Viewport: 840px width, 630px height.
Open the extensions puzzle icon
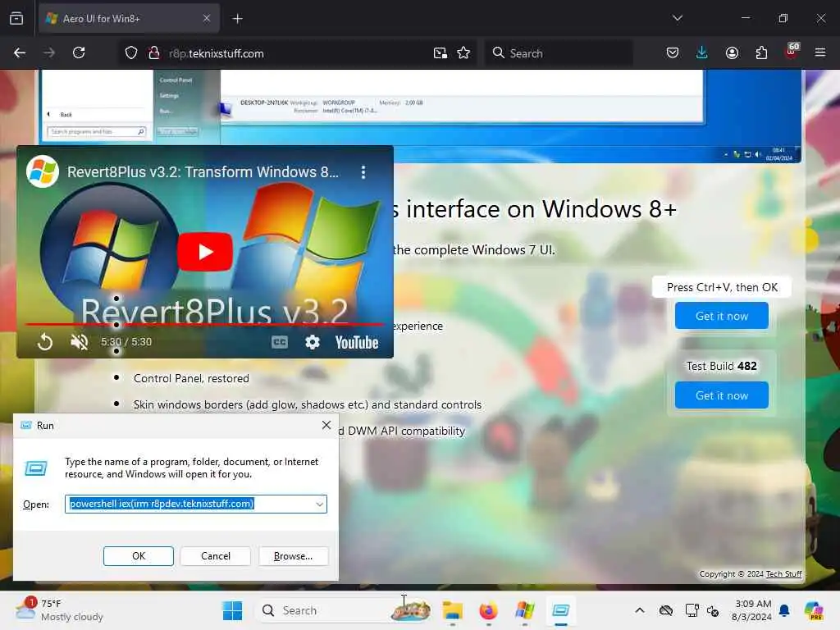pyautogui.click(x=761, y=52)
